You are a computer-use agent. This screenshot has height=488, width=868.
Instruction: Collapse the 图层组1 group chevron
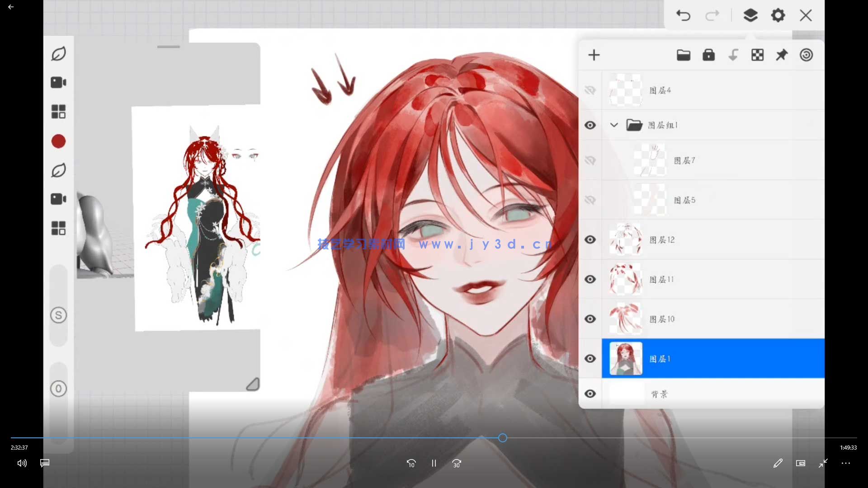613,125
